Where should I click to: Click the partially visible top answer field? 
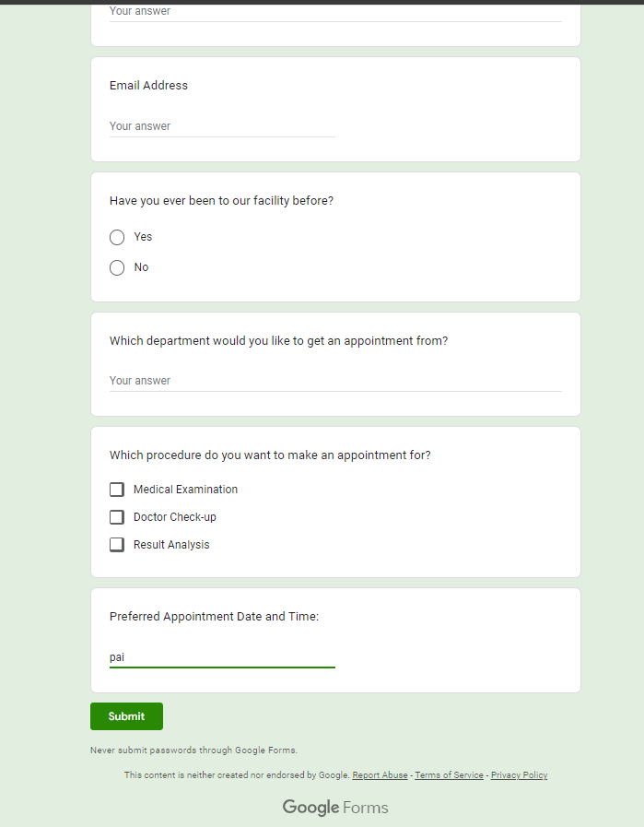pyautogui.click(x=335, y=12)
